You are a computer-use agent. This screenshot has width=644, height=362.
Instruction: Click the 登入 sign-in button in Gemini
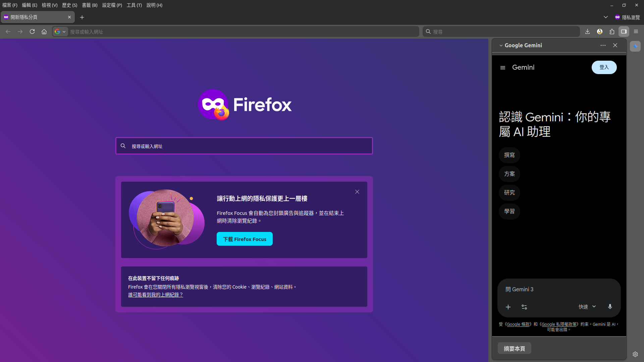604,67
